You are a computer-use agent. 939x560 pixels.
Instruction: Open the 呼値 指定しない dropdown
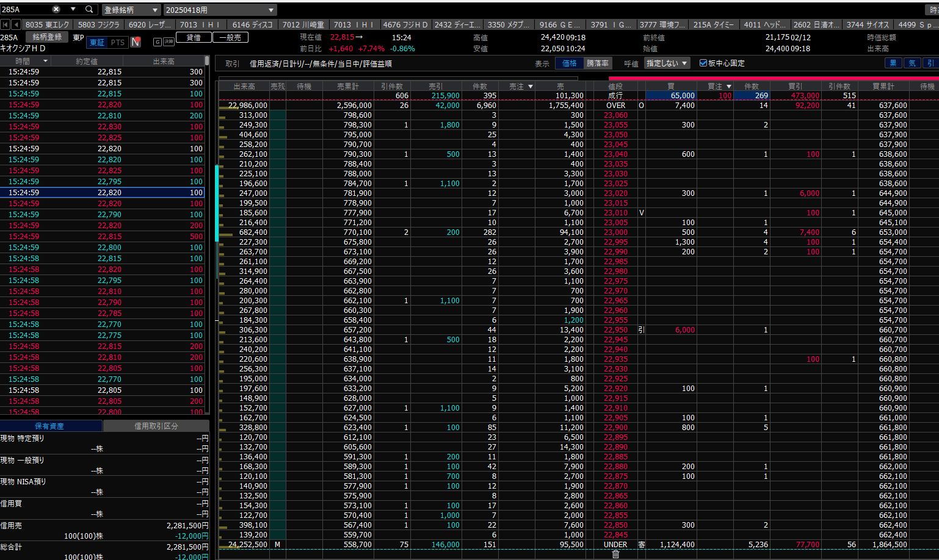667,63
